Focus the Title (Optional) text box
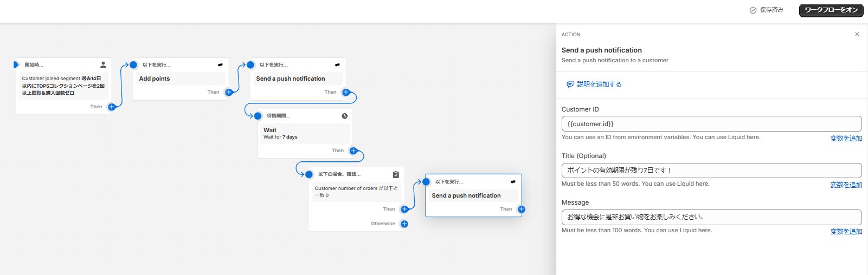 711,171
